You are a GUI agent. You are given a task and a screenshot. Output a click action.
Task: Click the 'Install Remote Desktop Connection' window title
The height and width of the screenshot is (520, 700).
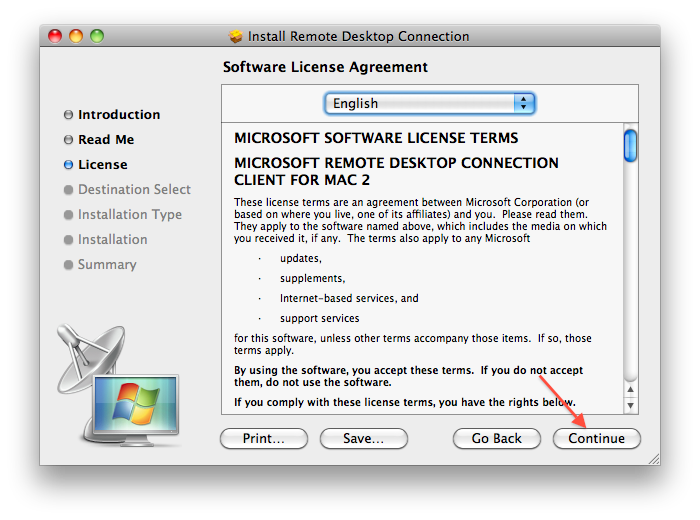(358, 36)
